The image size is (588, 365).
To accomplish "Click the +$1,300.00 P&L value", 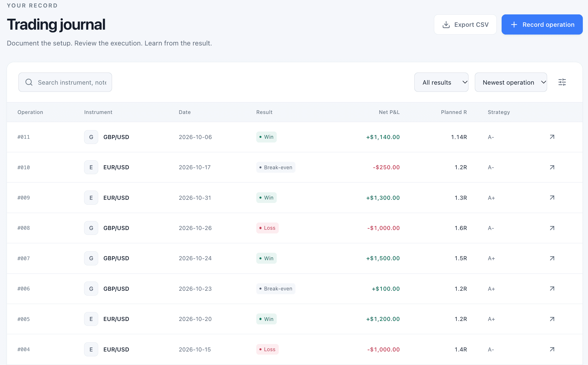I will pos(383,198).
